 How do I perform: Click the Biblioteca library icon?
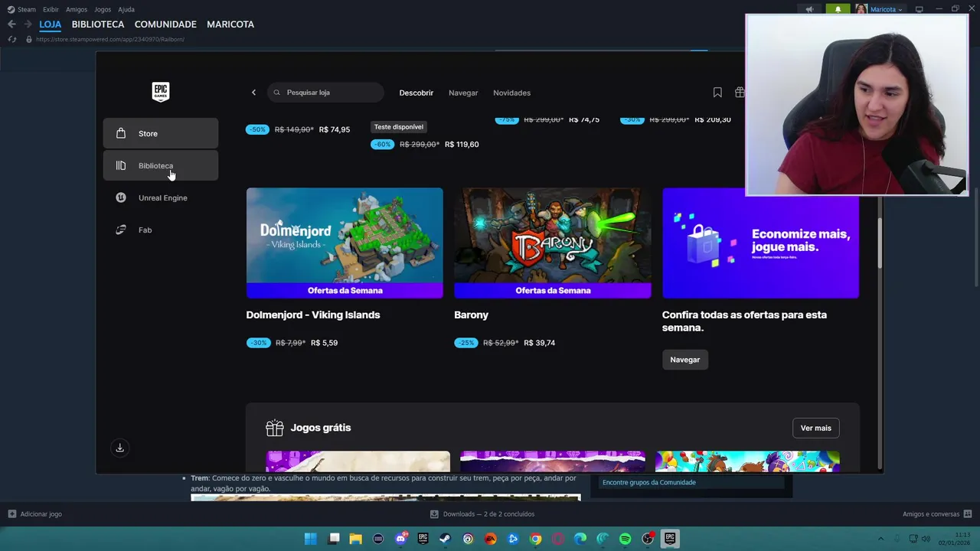coord(120,165)
